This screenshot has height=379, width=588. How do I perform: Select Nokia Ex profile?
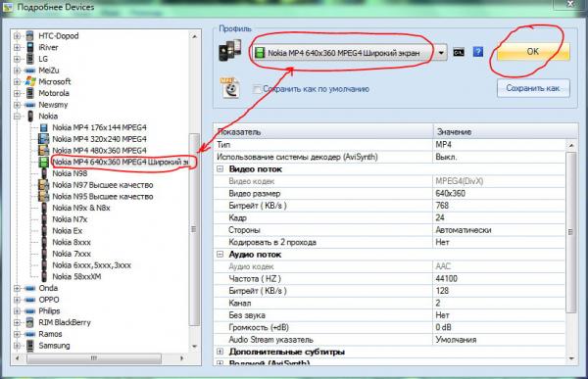(x=67, y=231)
